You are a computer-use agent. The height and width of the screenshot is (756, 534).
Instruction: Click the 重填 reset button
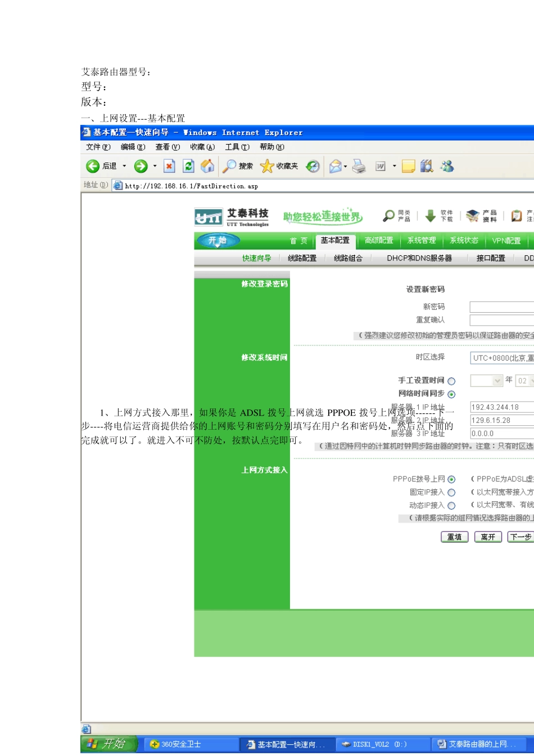tap(454, 537)
